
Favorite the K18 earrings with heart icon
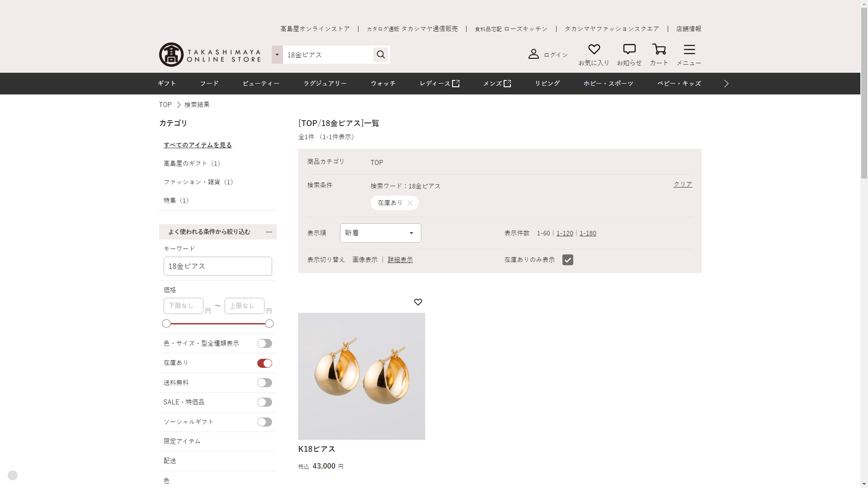coord(418,302)
